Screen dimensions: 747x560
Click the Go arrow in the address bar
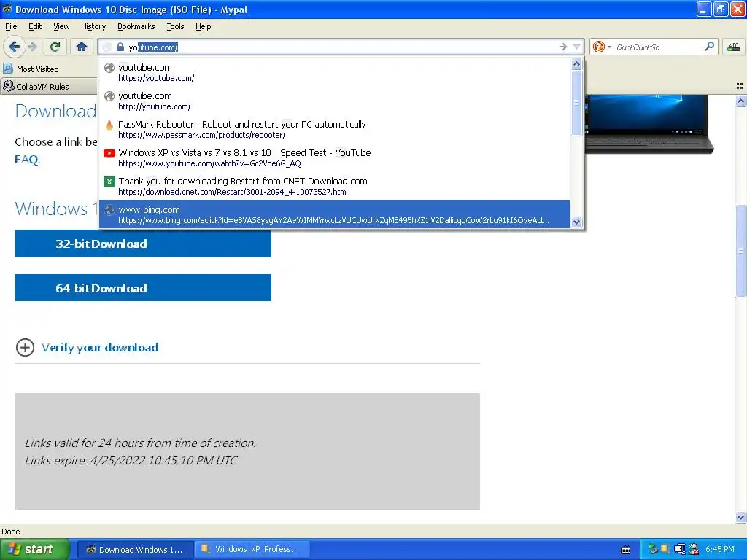pyautogui.click(x=562, y=47)
